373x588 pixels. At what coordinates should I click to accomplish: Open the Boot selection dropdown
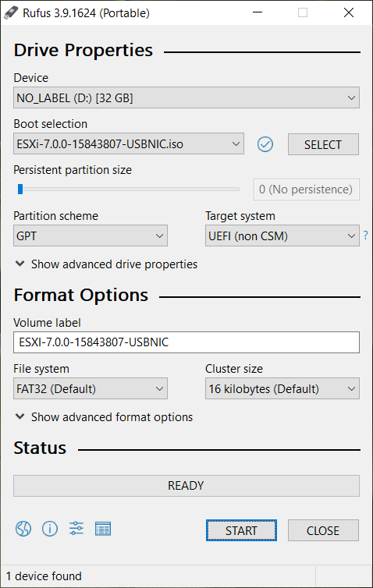point(129,143)
